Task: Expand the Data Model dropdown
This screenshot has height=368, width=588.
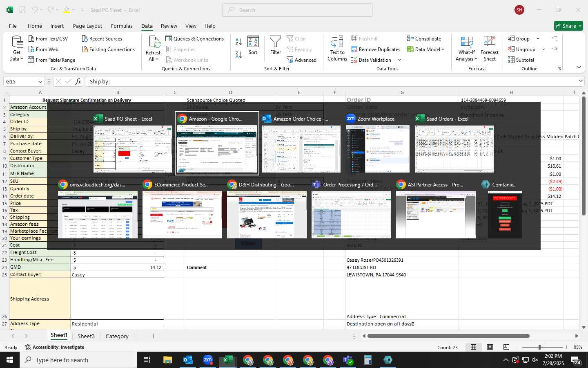Action: click(443, 49)
